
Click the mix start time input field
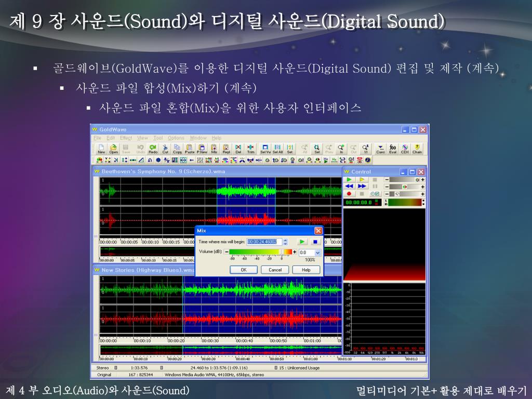pos(264,242)
